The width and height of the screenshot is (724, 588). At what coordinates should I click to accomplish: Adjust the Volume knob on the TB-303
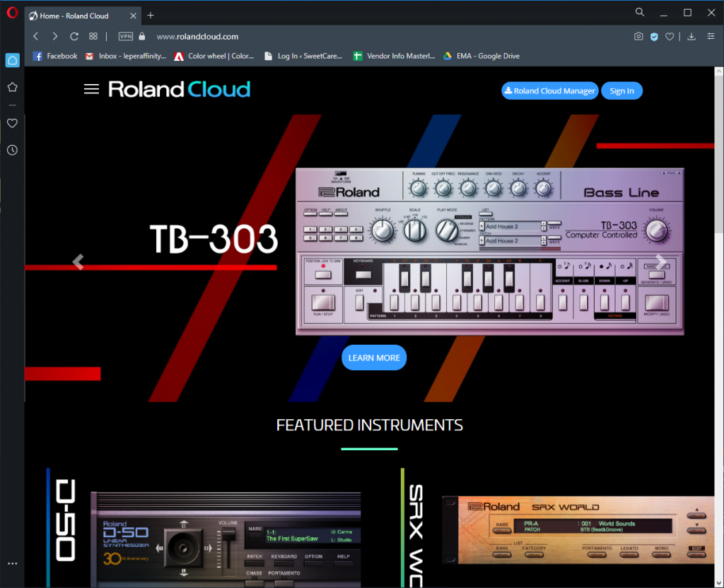click(657, 231)
